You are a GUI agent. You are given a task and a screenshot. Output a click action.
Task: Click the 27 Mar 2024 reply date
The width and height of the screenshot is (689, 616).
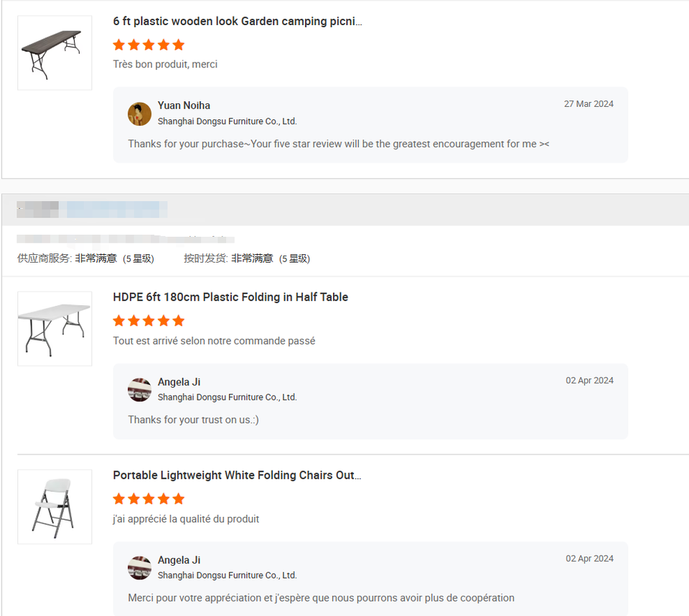click(x=589, y=104)
